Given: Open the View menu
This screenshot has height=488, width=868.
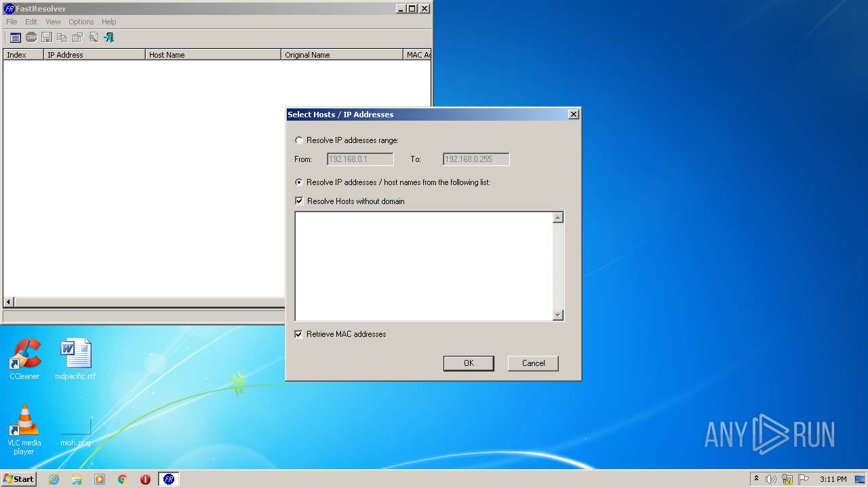Looking at the screenshot, I should (53, 22).
